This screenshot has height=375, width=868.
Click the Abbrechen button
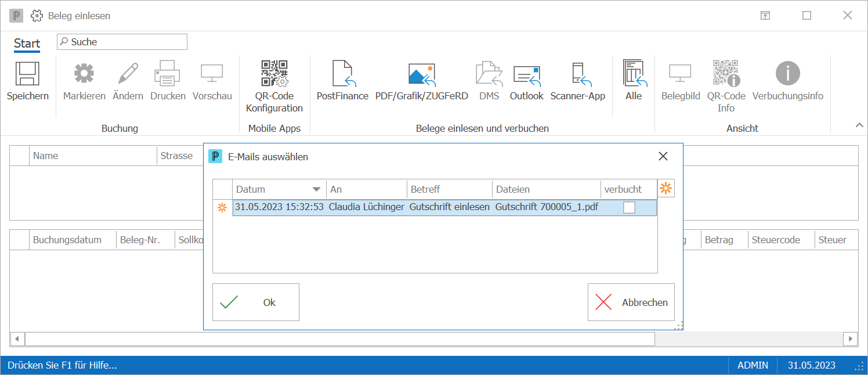click(x=631, y=302)
